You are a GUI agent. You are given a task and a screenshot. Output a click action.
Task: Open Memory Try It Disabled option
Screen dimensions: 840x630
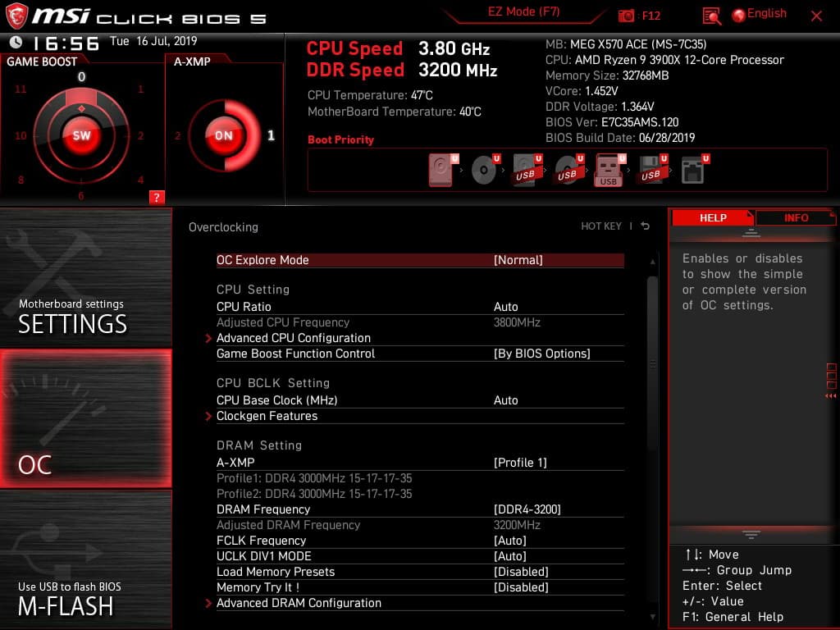(521, 587)
